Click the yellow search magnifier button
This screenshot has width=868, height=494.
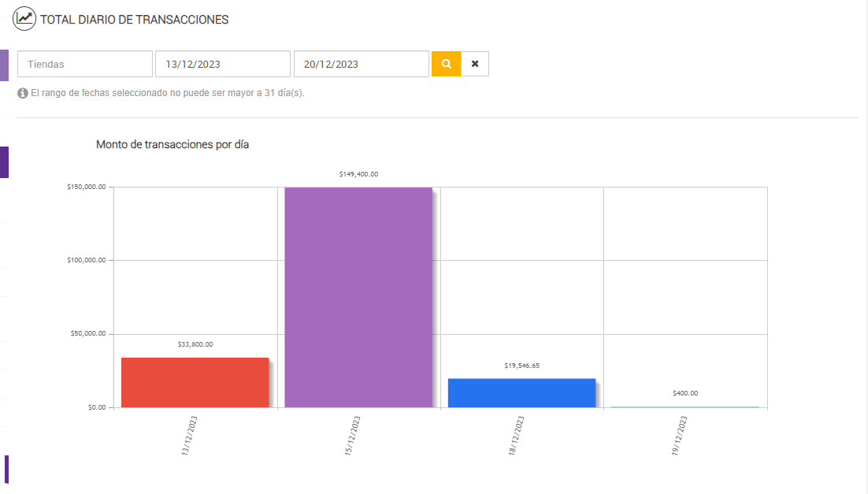446,64
